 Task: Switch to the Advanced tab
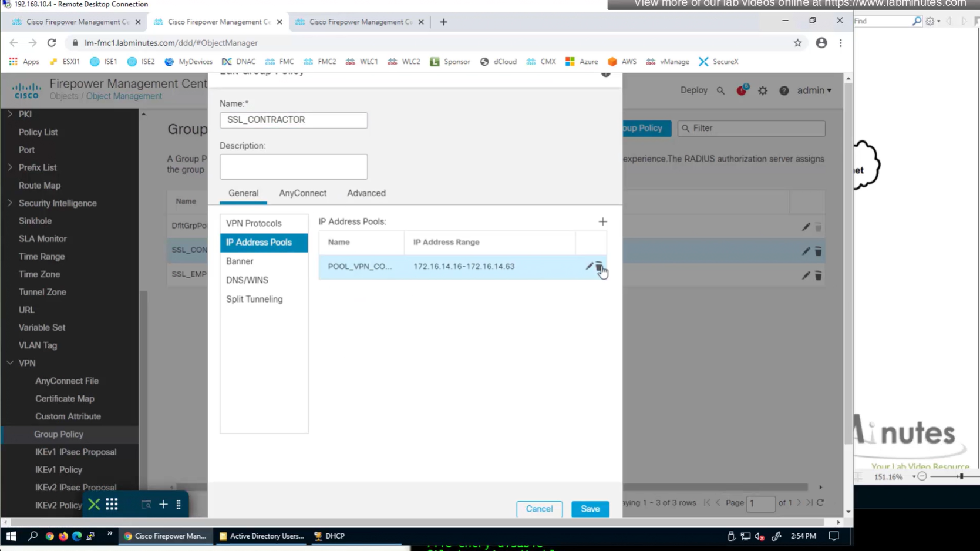[366, 193]
